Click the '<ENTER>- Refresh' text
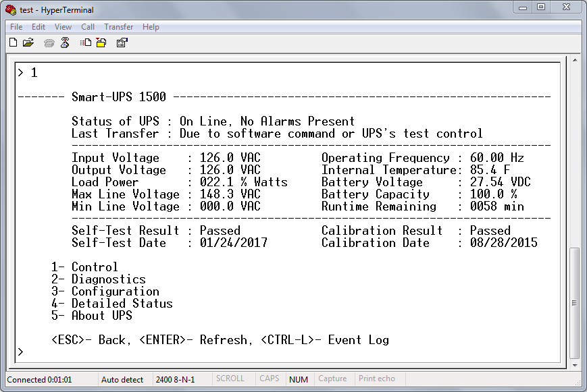587x392 pixels. tap(193, 339)
